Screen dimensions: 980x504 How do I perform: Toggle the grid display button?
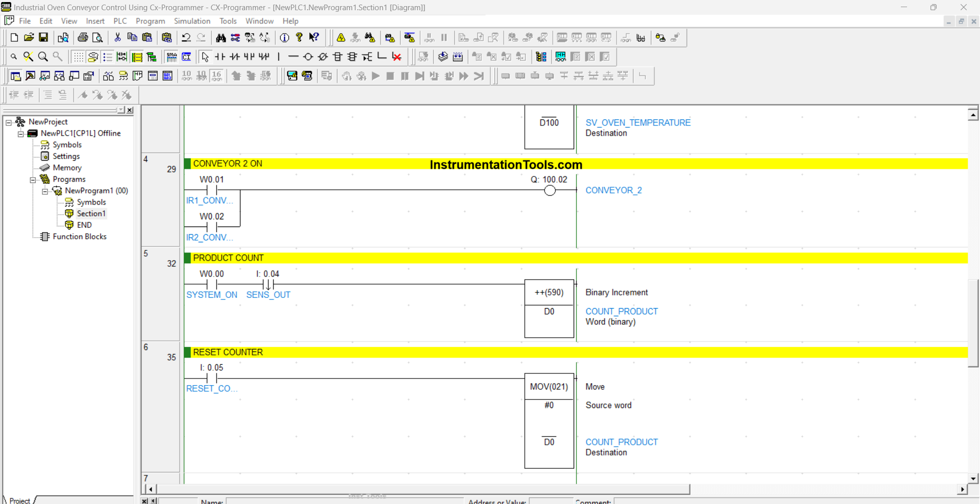(x=78, y=57)
